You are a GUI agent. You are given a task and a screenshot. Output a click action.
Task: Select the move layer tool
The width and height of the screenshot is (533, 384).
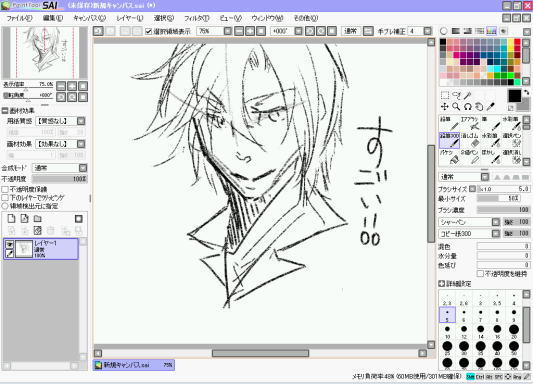pos(445,107)
